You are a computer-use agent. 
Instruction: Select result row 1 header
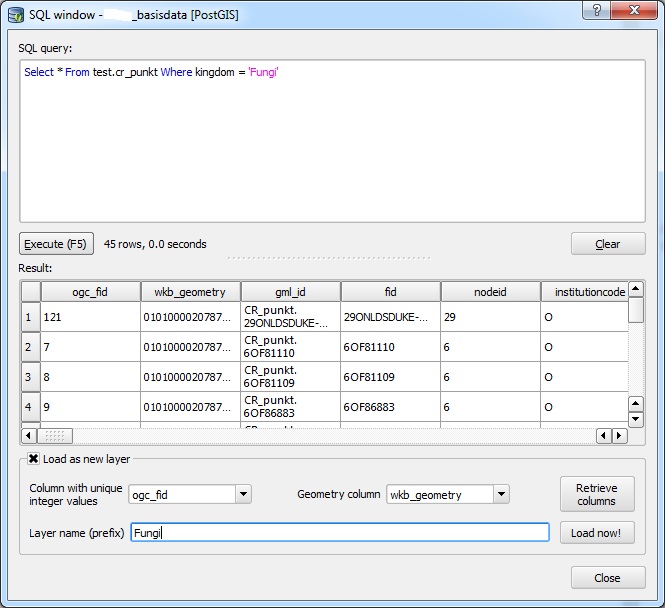pyautogui.click(x=31, y=317)
